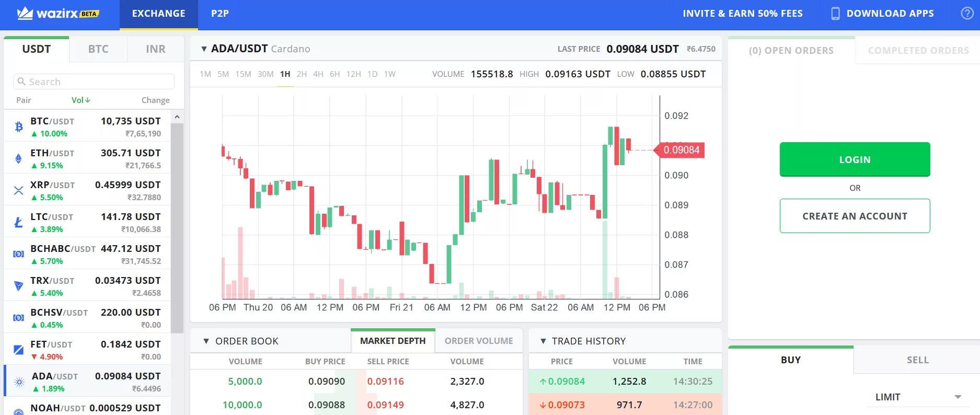
Task: Click the search magnifier icon
Action: 21,82
